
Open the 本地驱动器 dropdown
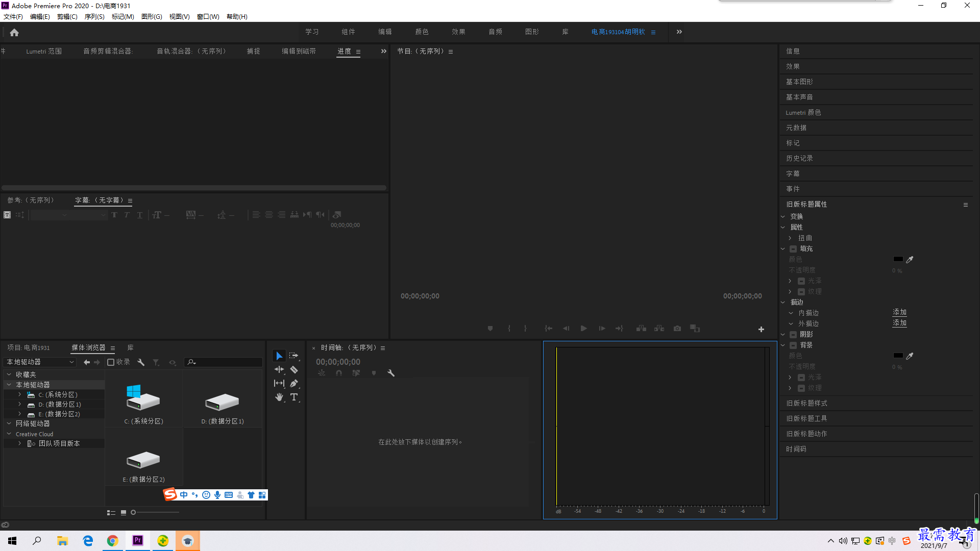tap(40, 362)
